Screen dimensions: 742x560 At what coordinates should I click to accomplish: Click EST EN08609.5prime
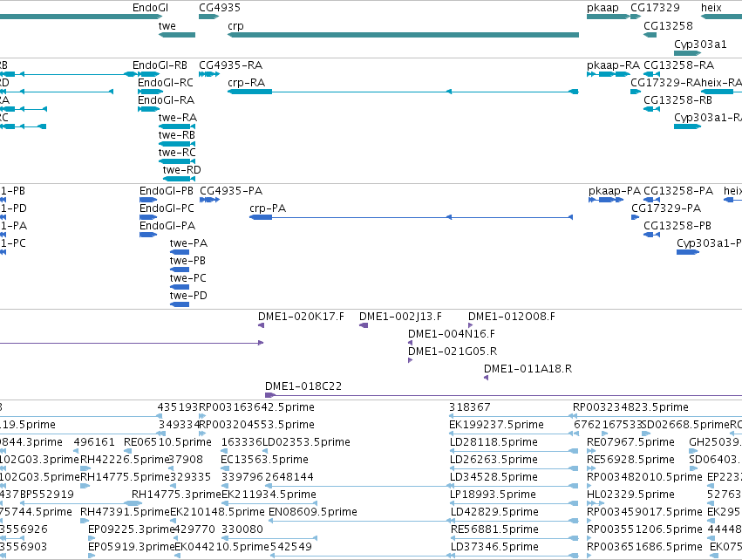[x=358, y=521]
